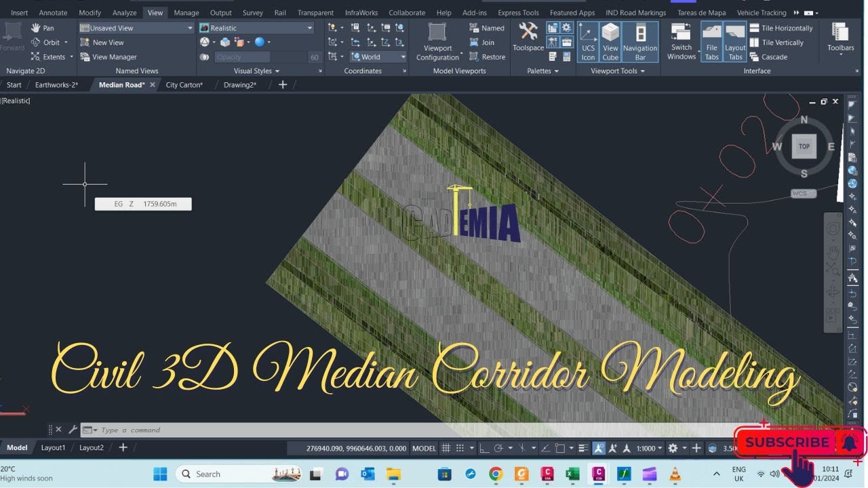Toggle Layout Tabs display
The image size is (868, 488).
735,42
